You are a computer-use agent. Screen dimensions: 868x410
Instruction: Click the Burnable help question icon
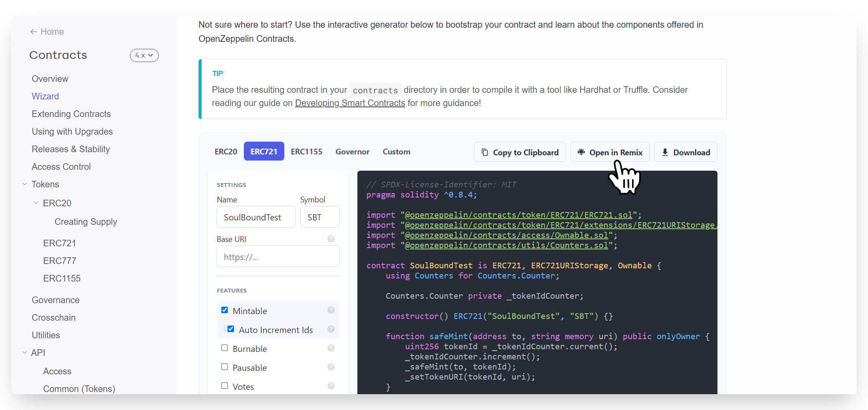[331, 348]
